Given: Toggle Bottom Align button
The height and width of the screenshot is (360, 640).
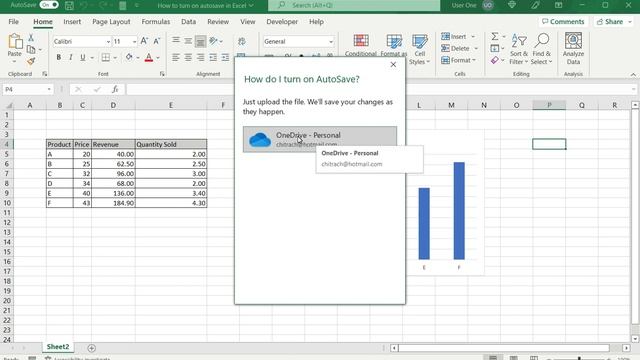Looking at the screenshot, I should 200,41.
